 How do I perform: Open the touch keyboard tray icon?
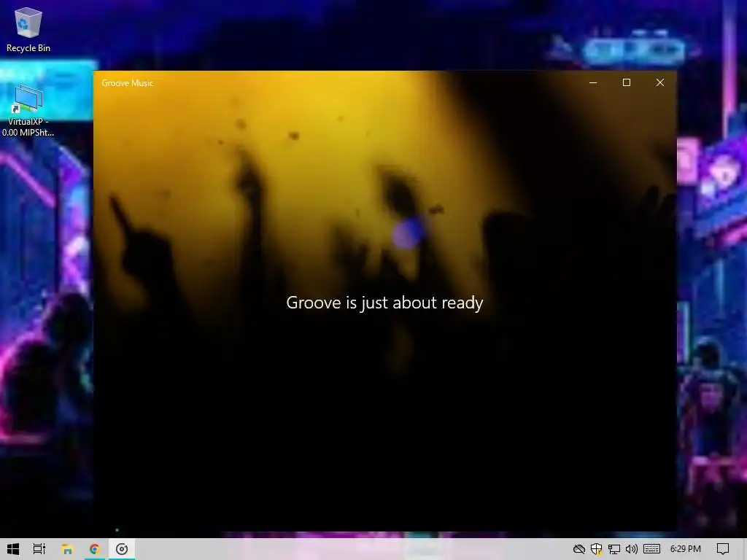pyautogui.click(x=651, y=549)
